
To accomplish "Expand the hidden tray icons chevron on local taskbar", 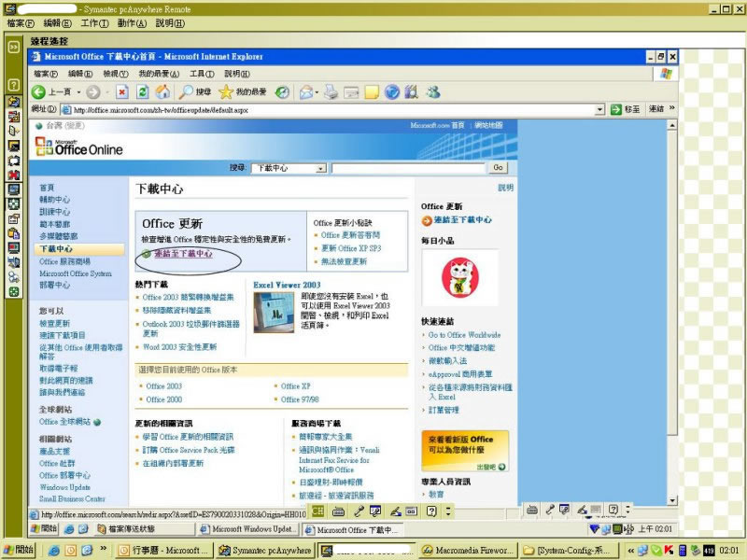I will (630, 551).
